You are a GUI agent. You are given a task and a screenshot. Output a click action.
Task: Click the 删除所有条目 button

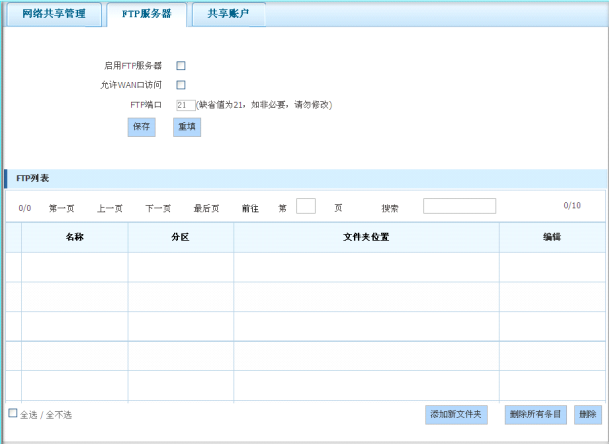click(535, 414)
